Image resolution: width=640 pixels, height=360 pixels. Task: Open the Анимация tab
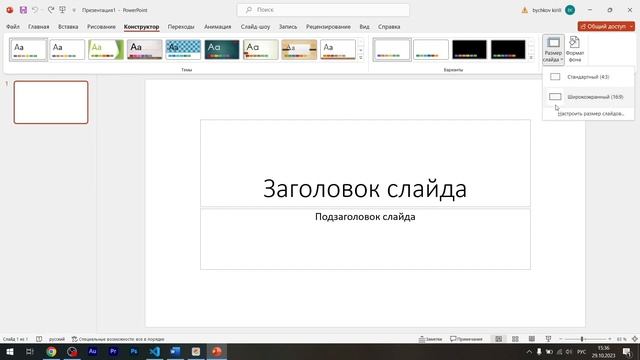tap(218, 27)
